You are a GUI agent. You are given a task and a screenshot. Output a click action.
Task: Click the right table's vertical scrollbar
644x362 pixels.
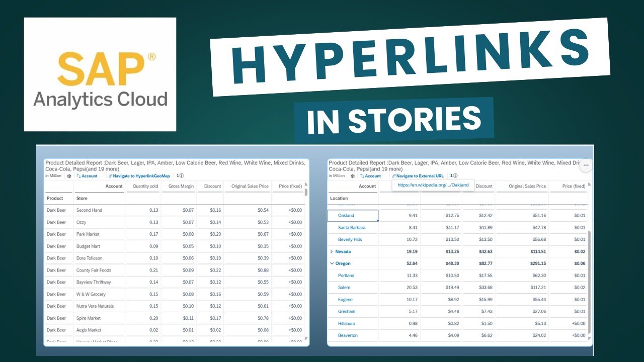590,282
